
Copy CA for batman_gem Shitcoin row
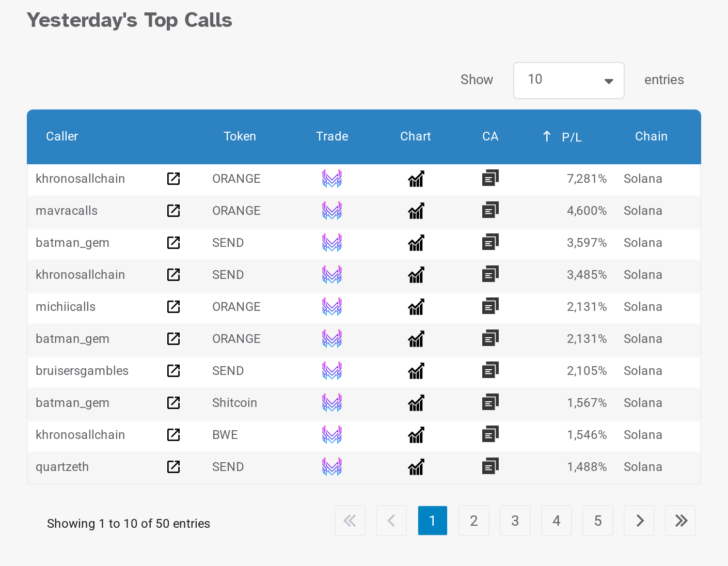[x=490, y=403]
